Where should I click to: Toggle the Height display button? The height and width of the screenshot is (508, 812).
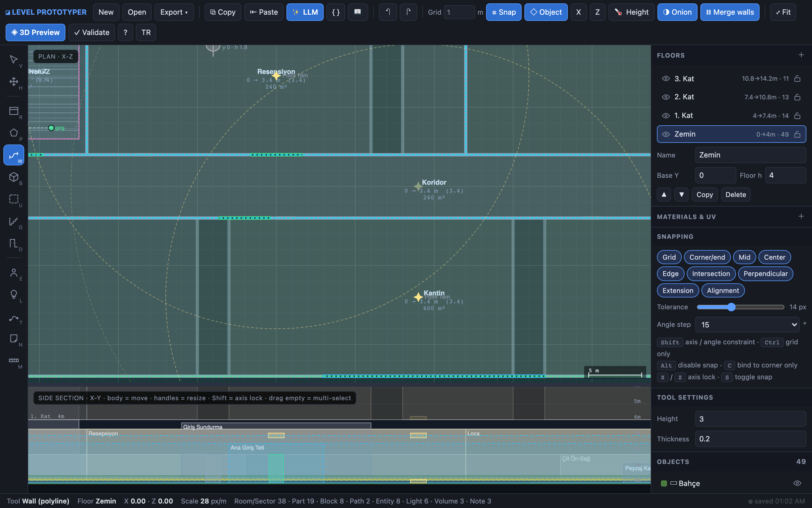[631, 12]
